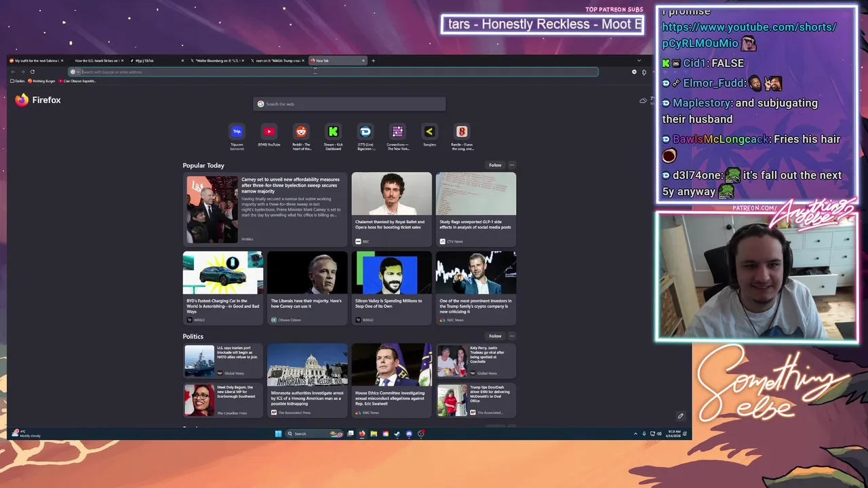
Task: Open the Chalamet Royal Ballet article
Action: (391, 208)
